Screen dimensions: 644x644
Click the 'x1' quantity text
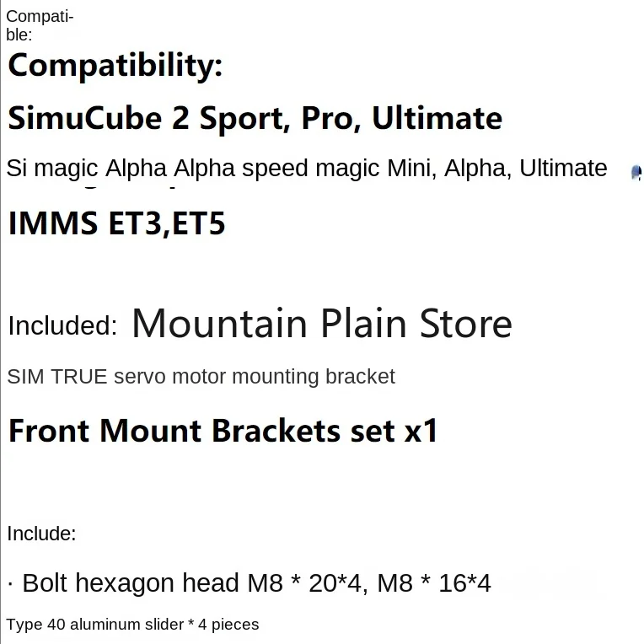(x=421, y=432)
